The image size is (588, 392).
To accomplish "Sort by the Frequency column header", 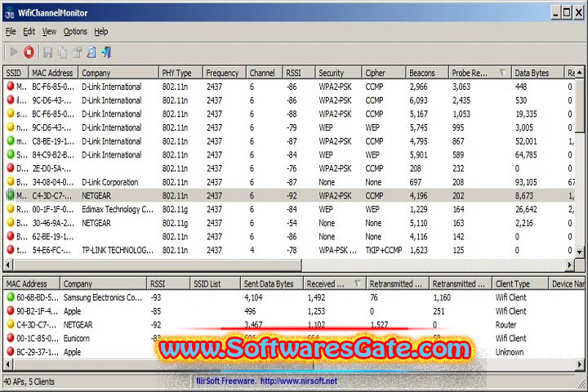I will tap(225, 73).
